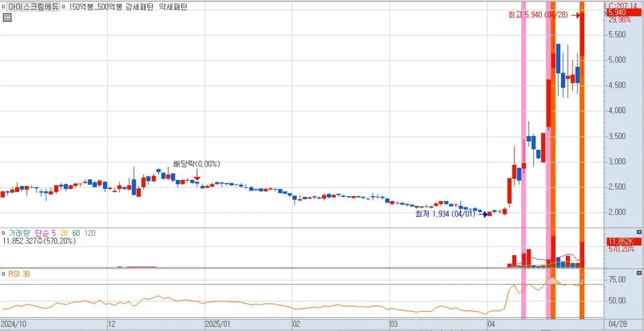Image resolution: width=644 pixels, height=331 pixels.
Task: Open the data table grid icon
Action: click(7, 18)
